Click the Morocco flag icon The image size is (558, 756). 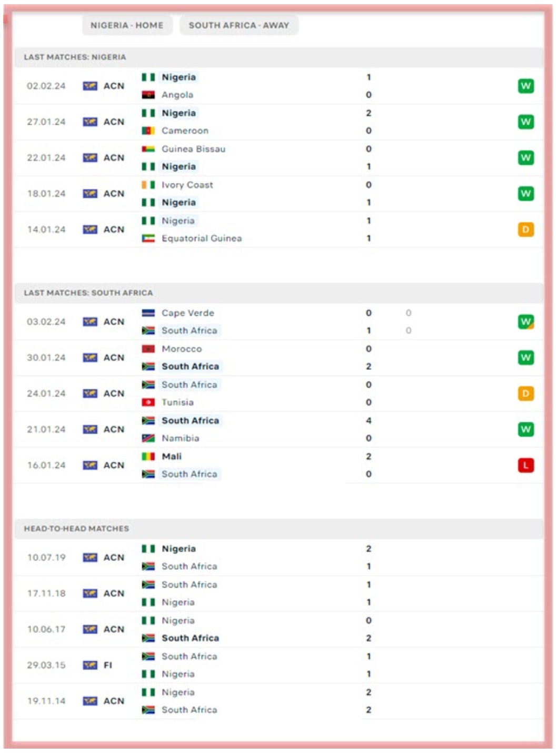tap(148, 349)
